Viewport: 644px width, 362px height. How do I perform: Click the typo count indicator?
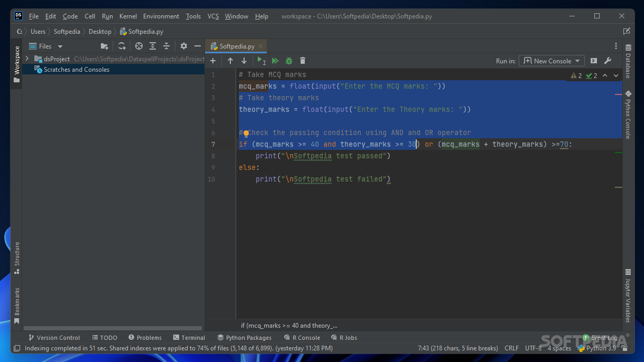pyautogui.click(x=592, y=75)
